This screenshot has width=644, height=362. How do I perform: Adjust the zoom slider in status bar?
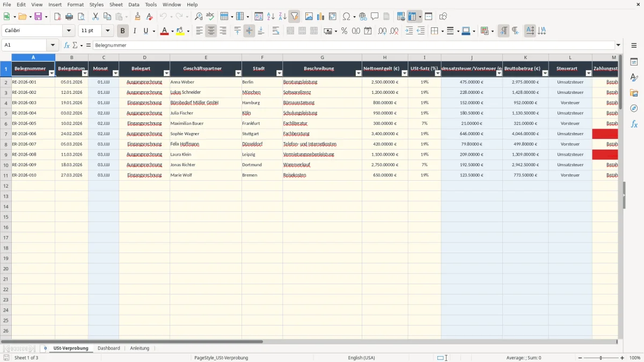tap(601, 358)
